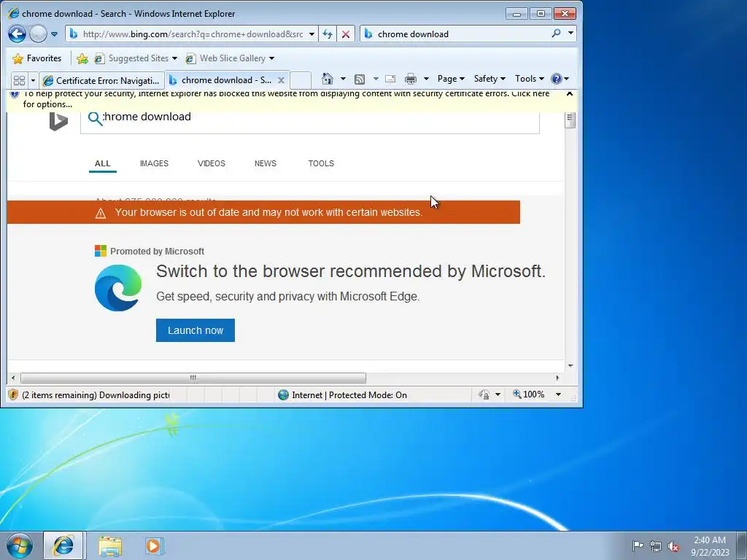Screen dimensions: 747x560
Task: Open the Tools menu
Action: [529, 79]
